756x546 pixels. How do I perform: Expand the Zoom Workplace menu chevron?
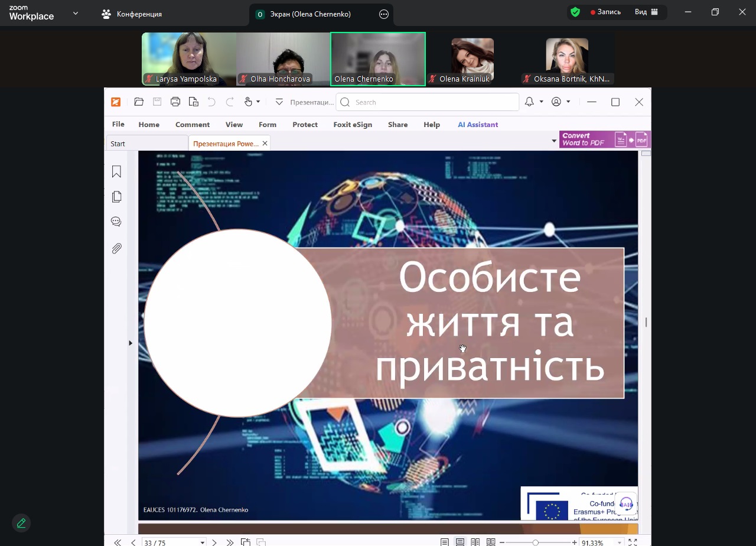pyautogui.click(x=76, y=13)
